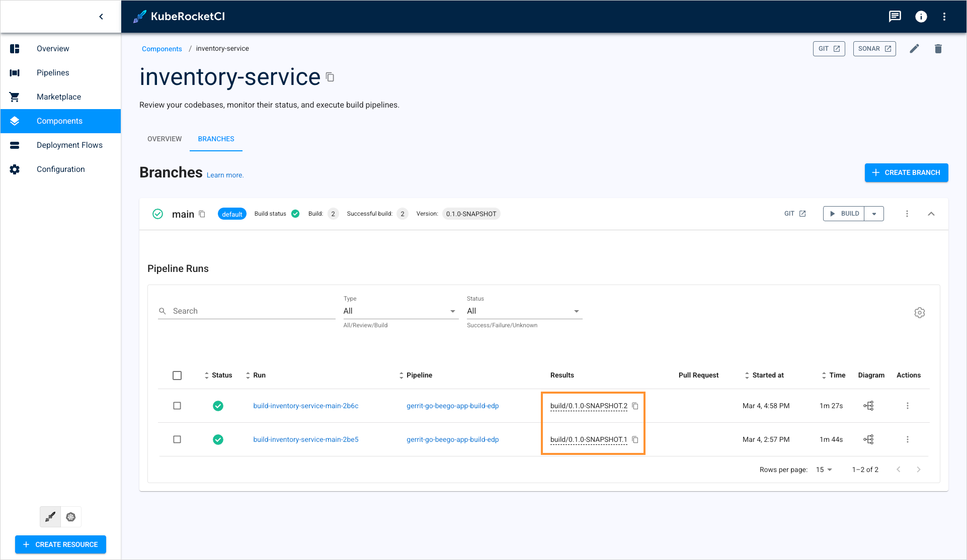
Task: Switch to the BRANCHES tab
Action: pos(216,139)
